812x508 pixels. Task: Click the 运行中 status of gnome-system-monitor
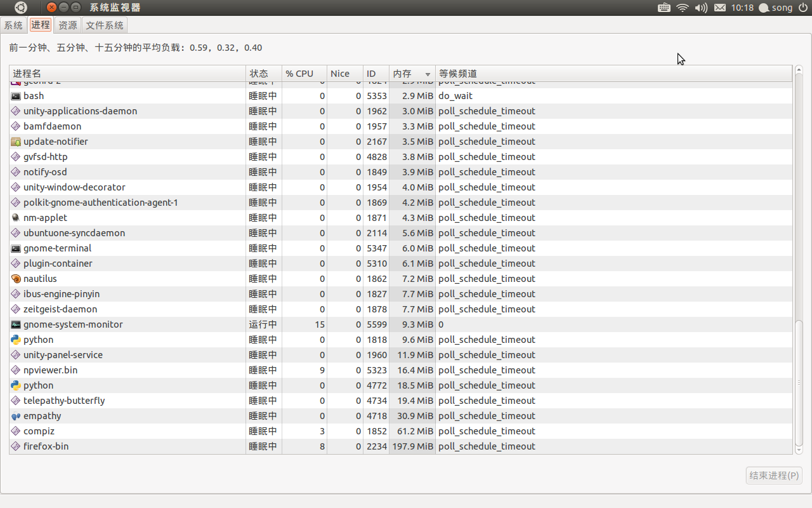tap(263, 324)
